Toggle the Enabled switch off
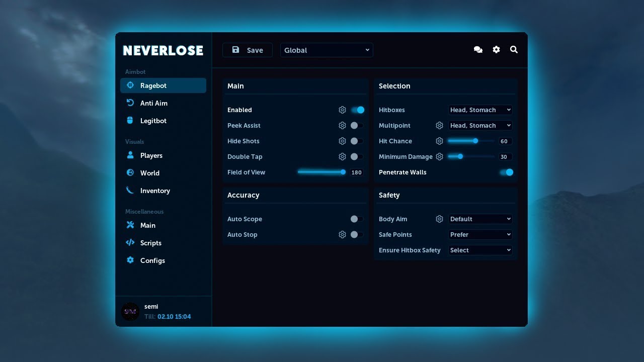This screenshot has height=362, width=644. click(x=357, y=110)
